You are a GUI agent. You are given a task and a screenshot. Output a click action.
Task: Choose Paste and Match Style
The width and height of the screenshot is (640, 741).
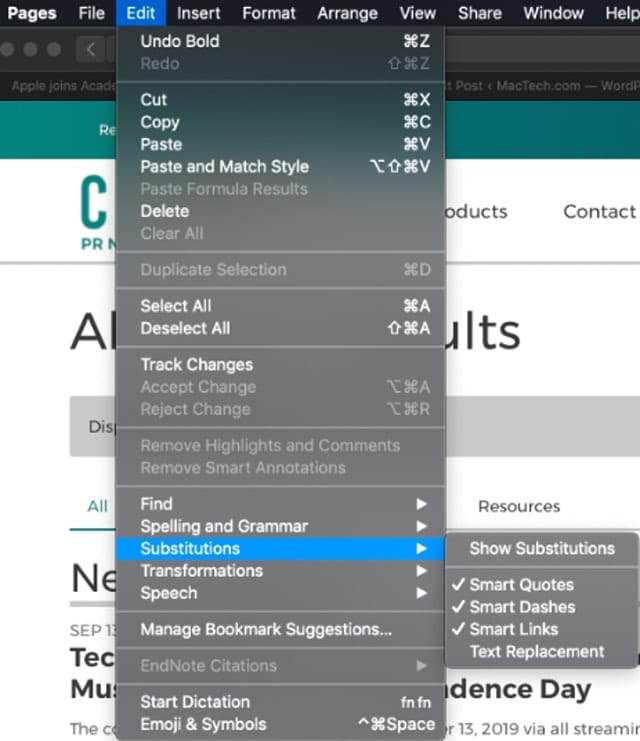(224, 167)
